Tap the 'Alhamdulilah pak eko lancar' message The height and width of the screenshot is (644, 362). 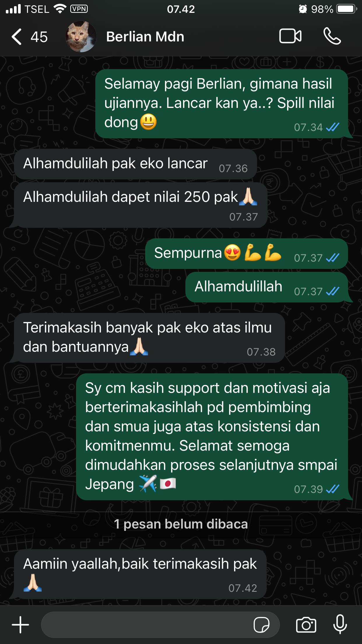[x=136, y=164]
